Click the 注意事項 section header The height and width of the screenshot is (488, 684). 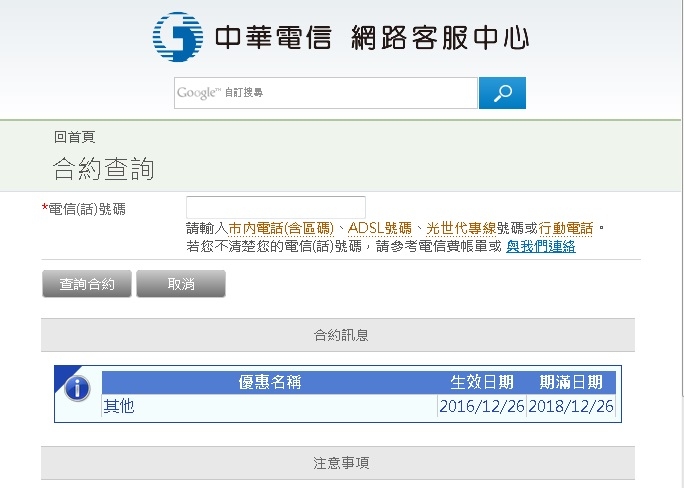click(x=338, y=463)
